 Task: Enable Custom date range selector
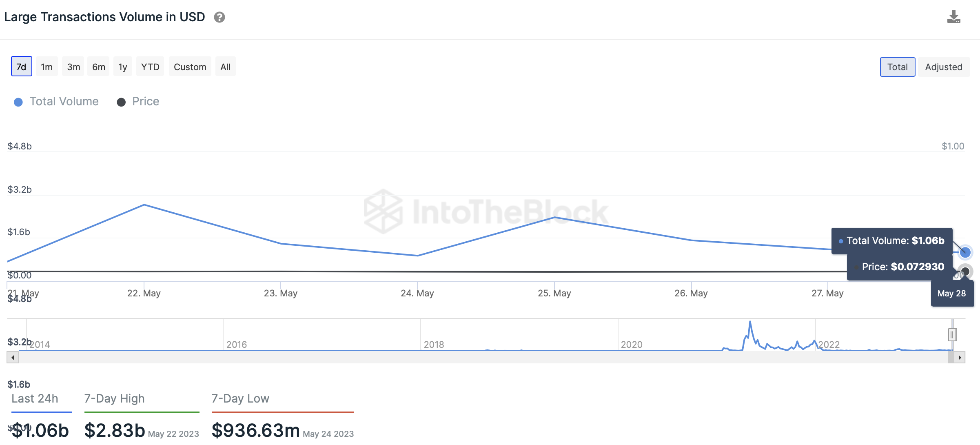(189, 67)
